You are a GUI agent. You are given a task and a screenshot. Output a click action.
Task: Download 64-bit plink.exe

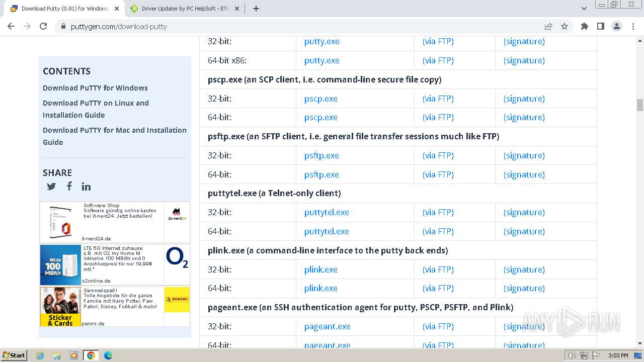[321, 288]
